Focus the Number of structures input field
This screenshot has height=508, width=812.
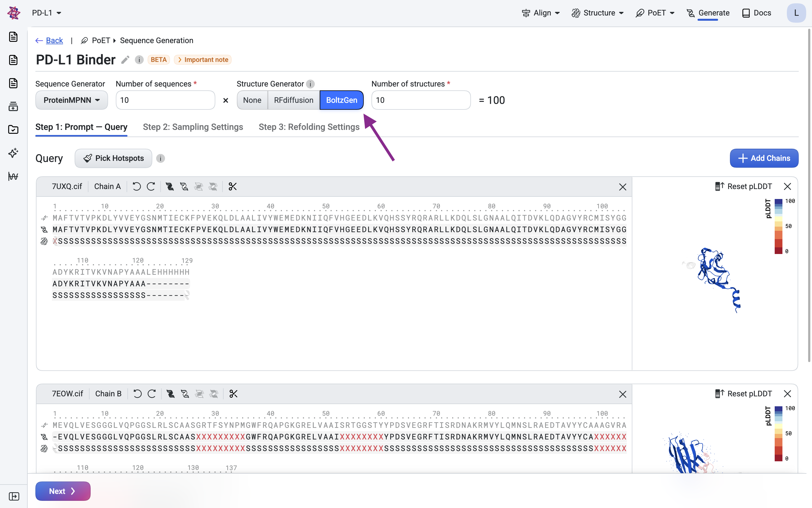(421, 100)
